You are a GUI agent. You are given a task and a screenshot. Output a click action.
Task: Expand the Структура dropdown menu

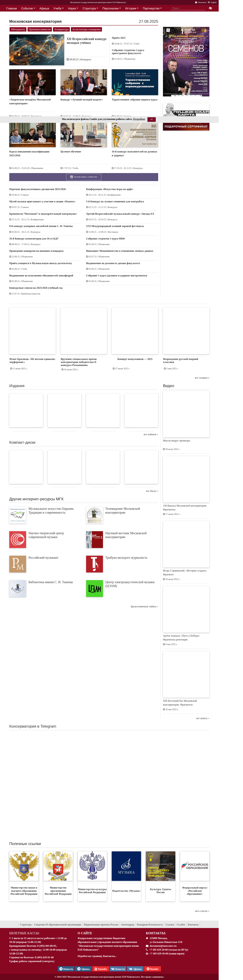point(90,8)
